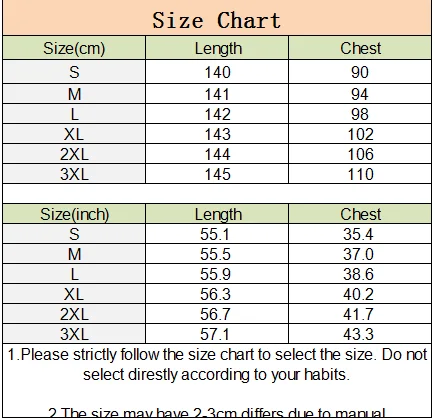Screen dimensions: 435x420
Task: Select the Size(inch) header cell
Action: pos(74,214)
